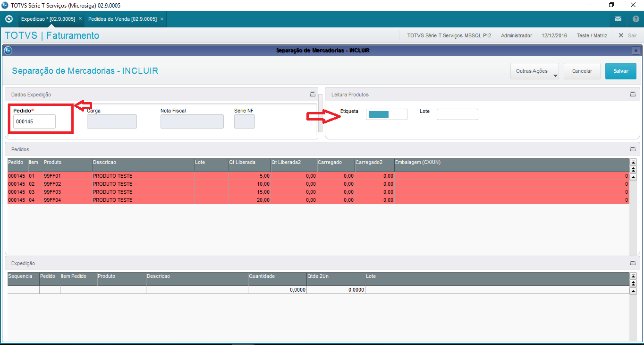Click the Cancelar button
The height and width of the screenshot is (345, 644).
pos(582,71)
